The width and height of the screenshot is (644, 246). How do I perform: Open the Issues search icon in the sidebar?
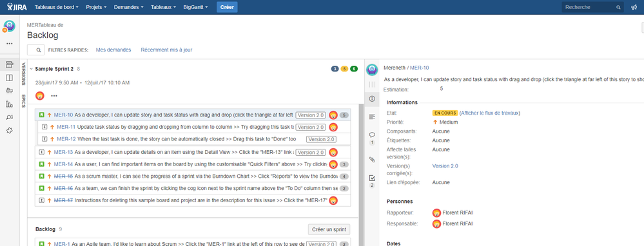point(10,117)
